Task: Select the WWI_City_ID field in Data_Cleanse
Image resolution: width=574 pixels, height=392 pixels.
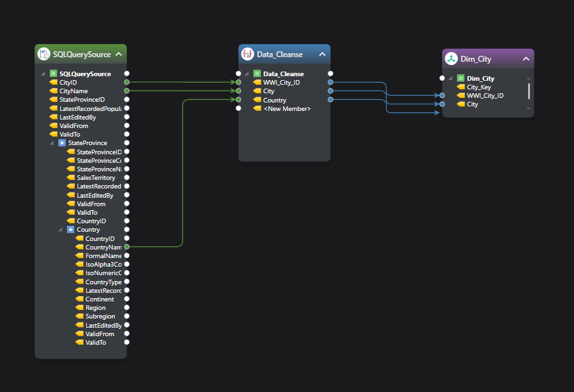Action: tap(282, 82)
